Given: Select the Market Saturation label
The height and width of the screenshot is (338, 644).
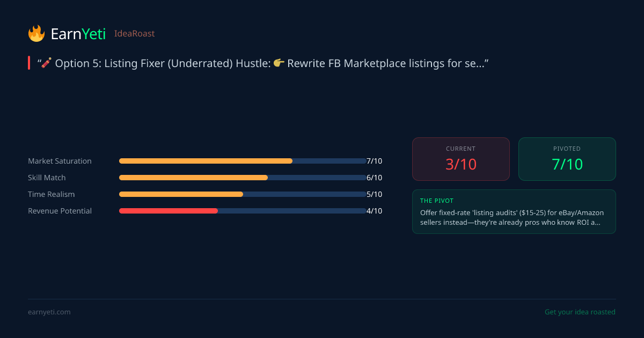Looking at the screenshot, I should 60,161.
